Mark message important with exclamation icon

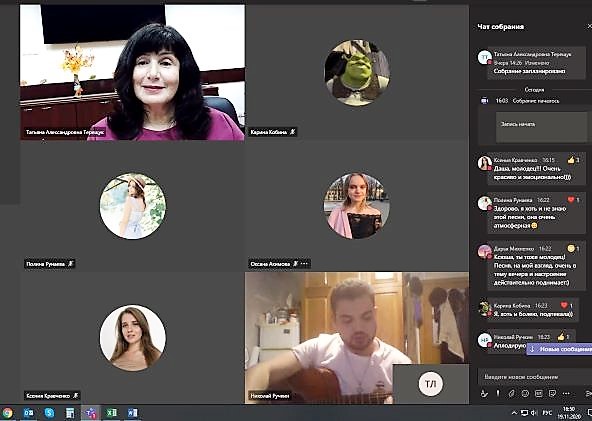click(x=498, y=393)
